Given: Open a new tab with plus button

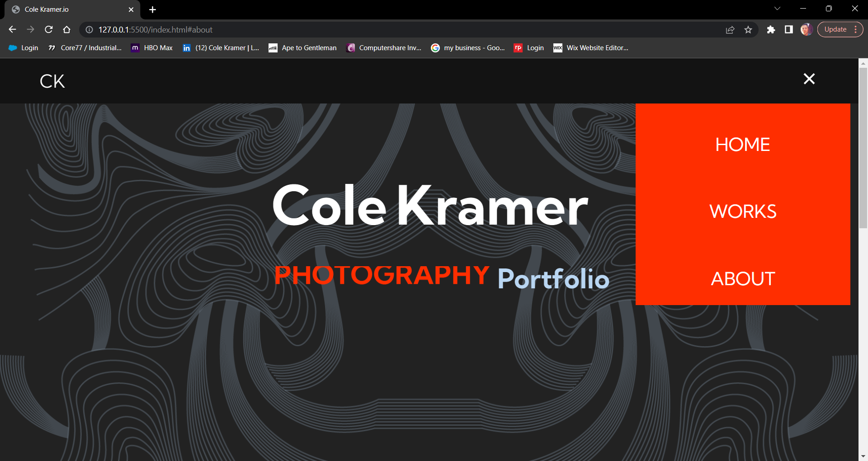Looking at the screenshot, I should [x=152, y=9].
